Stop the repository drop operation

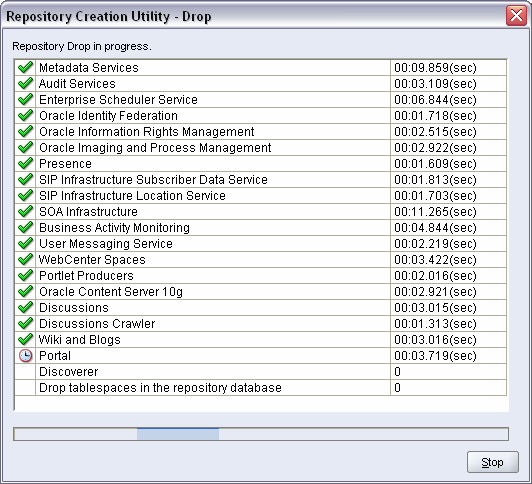pos(493,462)
